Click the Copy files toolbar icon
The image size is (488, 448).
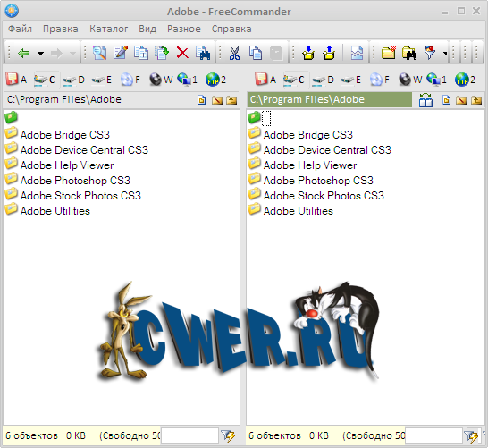coord(141,53)
